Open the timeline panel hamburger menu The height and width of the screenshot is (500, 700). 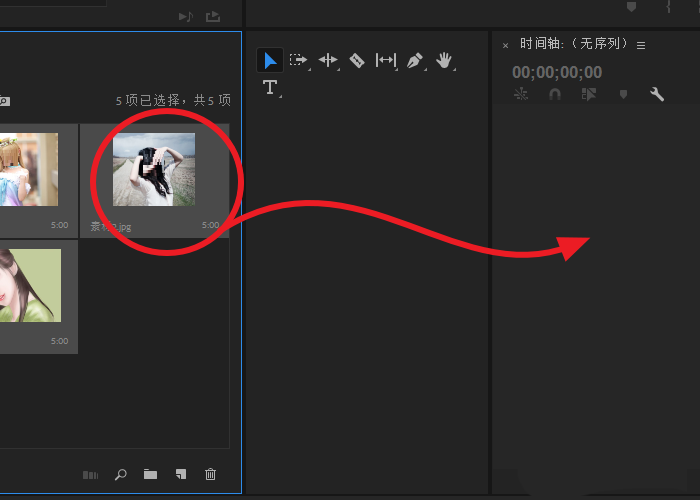[x=641, y=45]
